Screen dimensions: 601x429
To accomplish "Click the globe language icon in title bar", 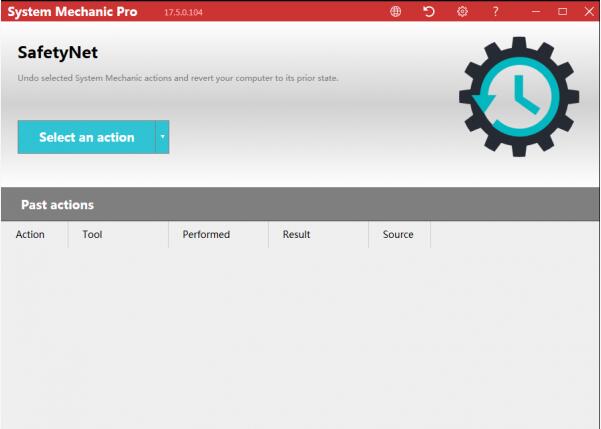I will pyautogui.click(x=395, y=12).
